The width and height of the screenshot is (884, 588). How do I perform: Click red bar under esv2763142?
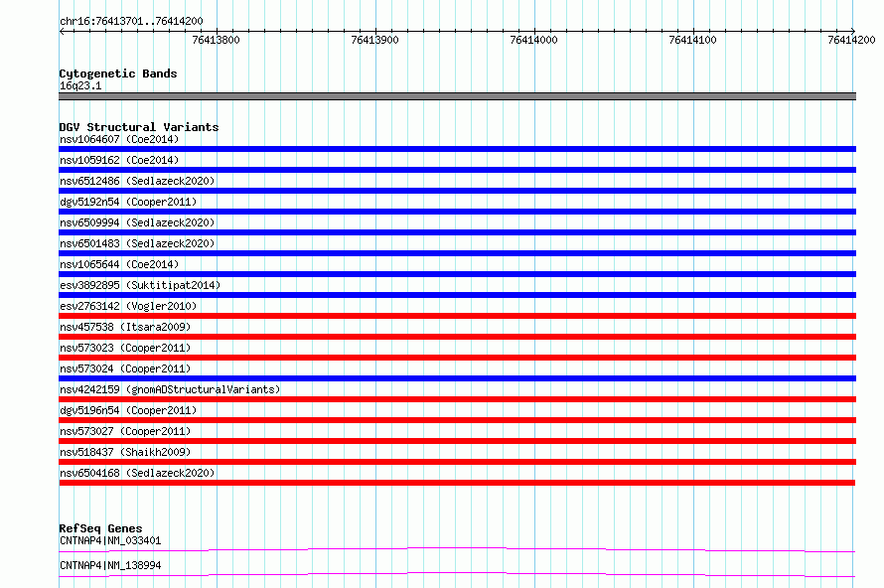(x=457, y=316)
